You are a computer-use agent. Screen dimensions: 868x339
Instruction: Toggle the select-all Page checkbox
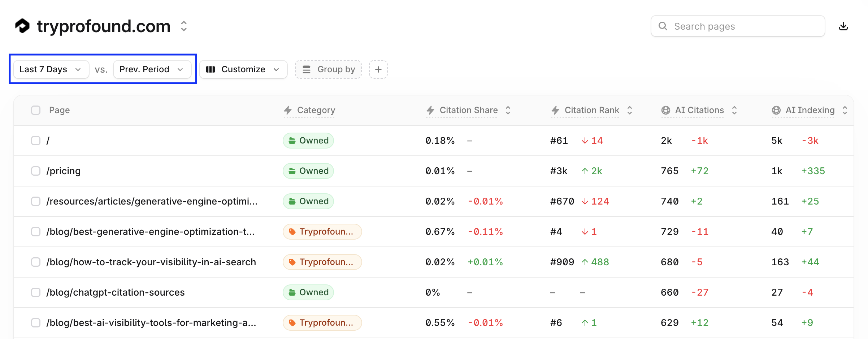coord(36,110)
